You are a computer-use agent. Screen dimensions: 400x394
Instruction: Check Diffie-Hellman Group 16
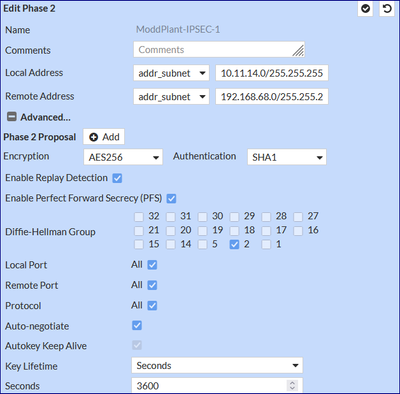pos(298,231)
